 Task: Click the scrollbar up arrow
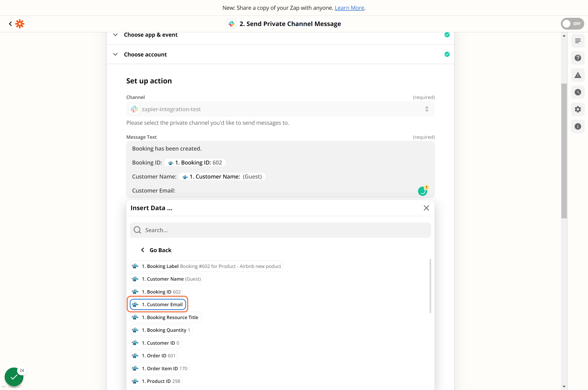(x=564, y=36)
